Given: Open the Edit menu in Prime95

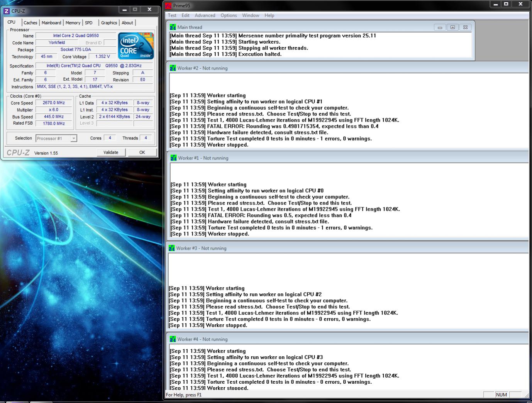Looking at the screenshot, I should pos(185,15).
